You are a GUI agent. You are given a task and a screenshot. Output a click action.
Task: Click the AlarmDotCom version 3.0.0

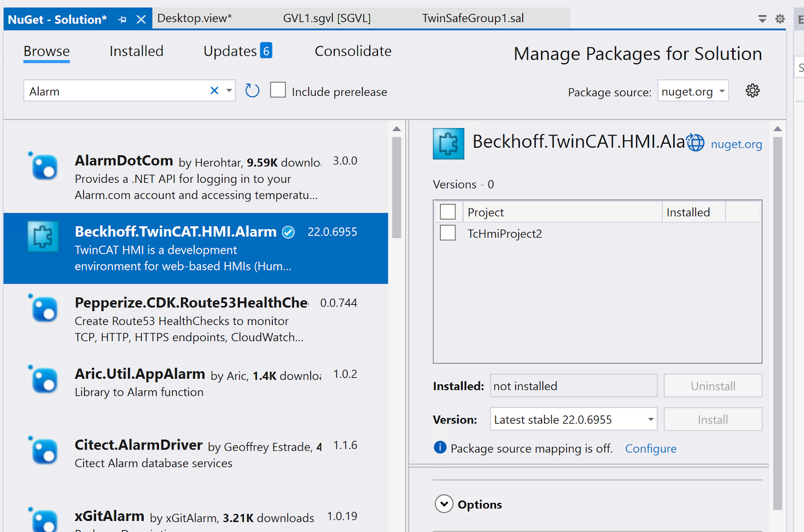(345, 161)
